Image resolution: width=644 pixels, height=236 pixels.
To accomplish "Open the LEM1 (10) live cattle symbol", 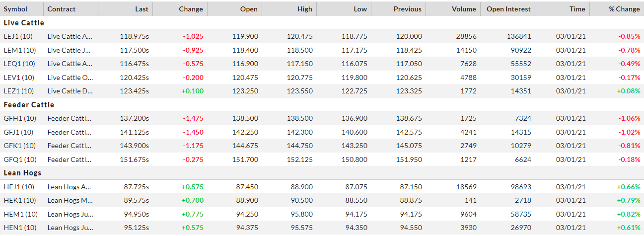I will (x=20, y=50).
